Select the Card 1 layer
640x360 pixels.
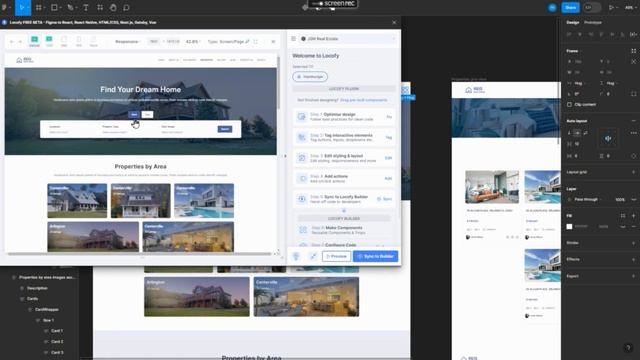click(57, 331)
